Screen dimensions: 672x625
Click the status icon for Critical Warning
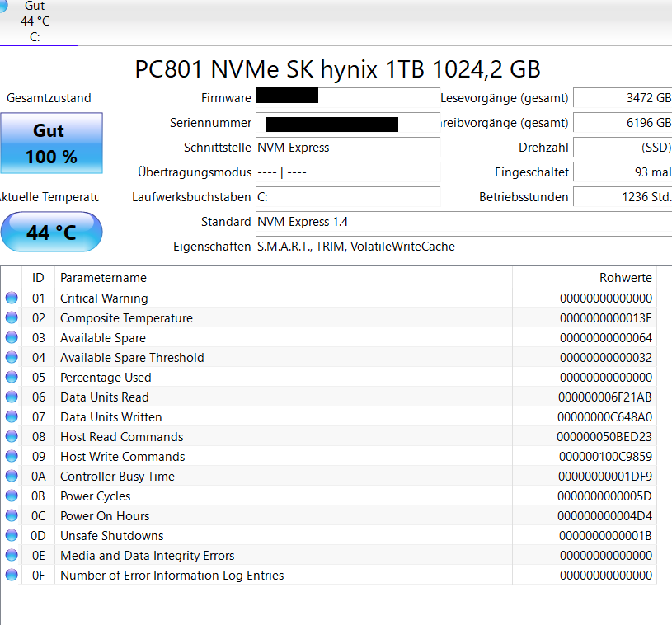tap(12, 298)
